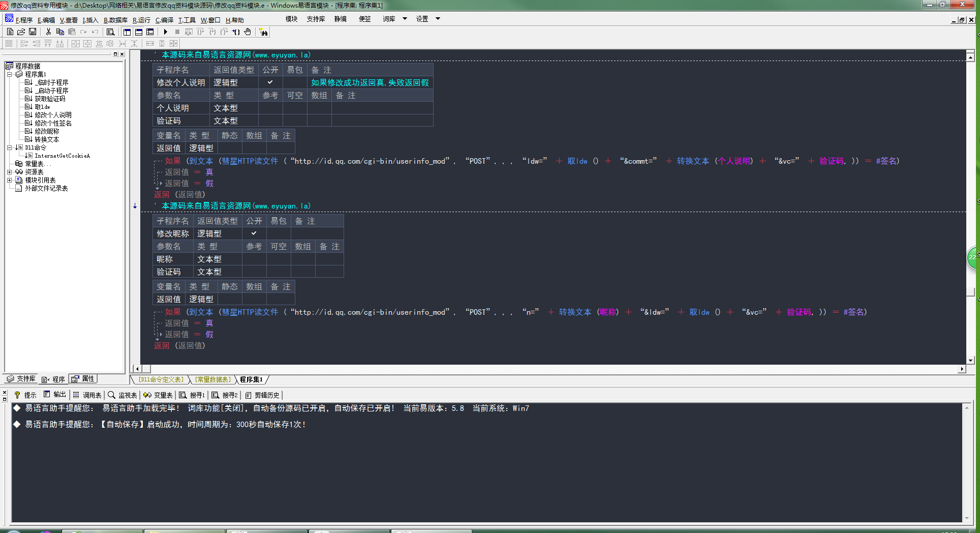Switch to the 常量数据表 tab

(213, 379)
